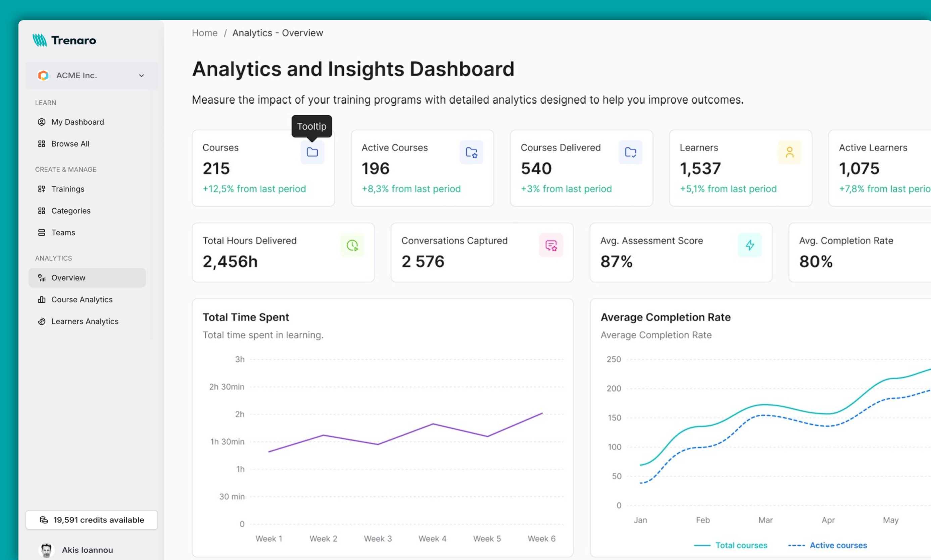Click Akis Ioannou profile avatar
The width and height of the screenshot is (931, 560).
(46, 550)
